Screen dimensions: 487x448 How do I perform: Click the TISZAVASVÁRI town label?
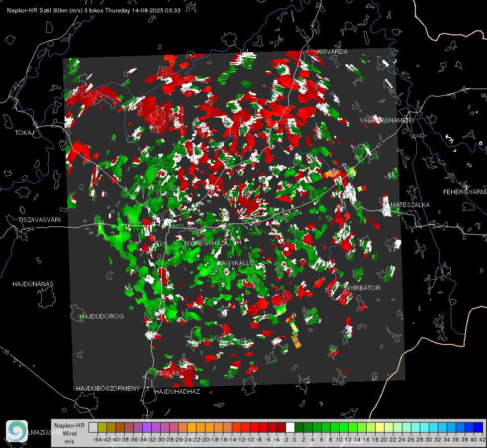pos(39,220)
